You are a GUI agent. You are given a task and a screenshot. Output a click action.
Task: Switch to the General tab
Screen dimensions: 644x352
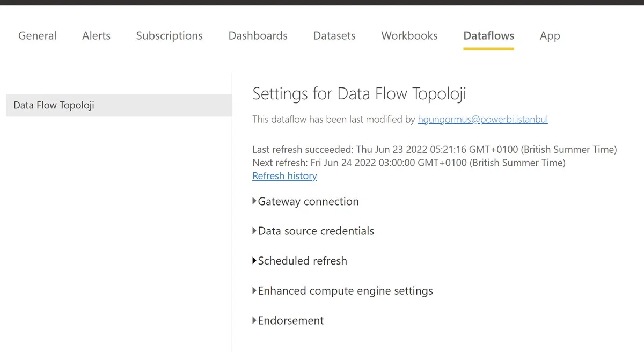click(x=37, y=36)
